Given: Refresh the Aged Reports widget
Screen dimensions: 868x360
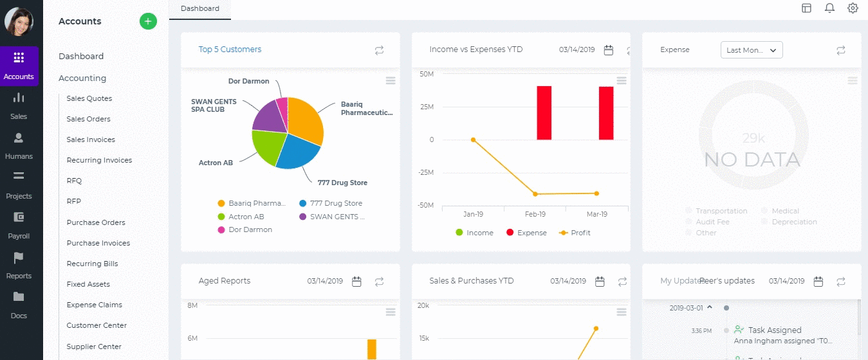Looking at the screenshot, I should (380, 282).
